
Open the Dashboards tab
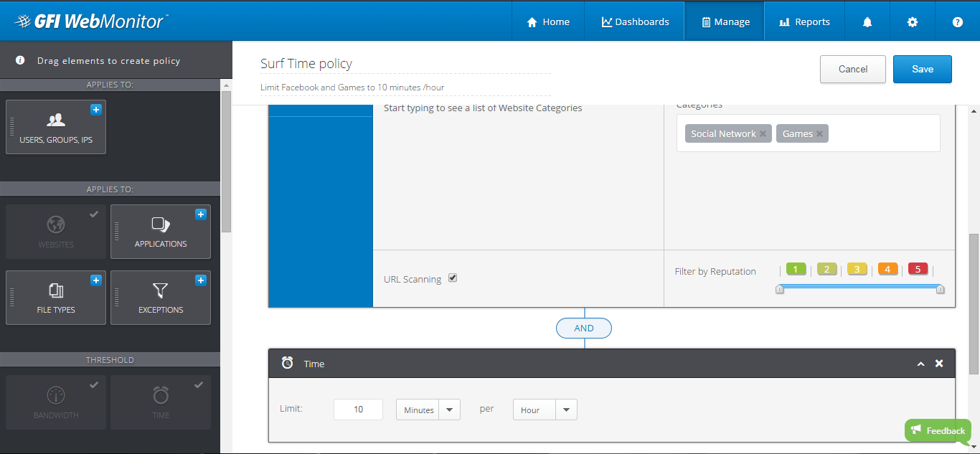[x=635, y=22]
